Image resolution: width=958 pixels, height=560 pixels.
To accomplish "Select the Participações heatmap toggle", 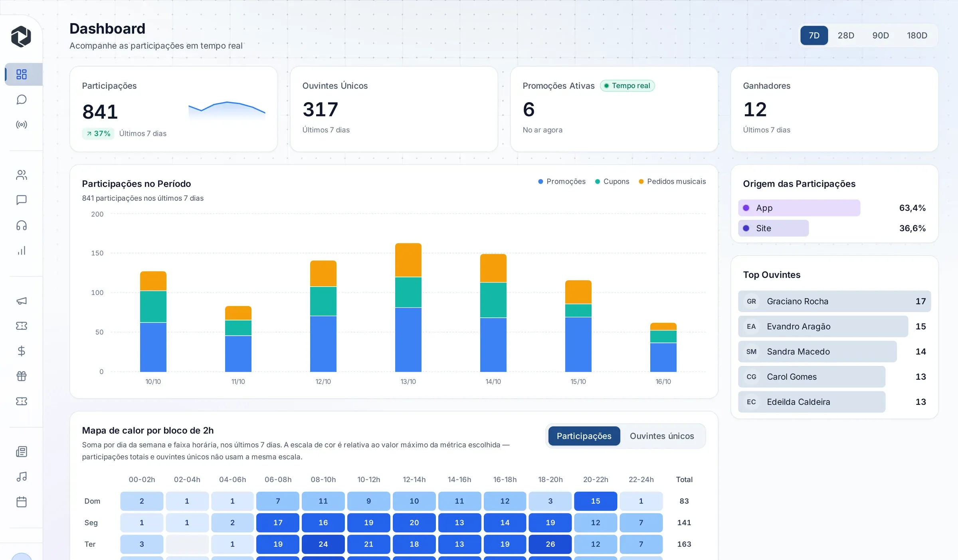I will click(x=584, y=436).
